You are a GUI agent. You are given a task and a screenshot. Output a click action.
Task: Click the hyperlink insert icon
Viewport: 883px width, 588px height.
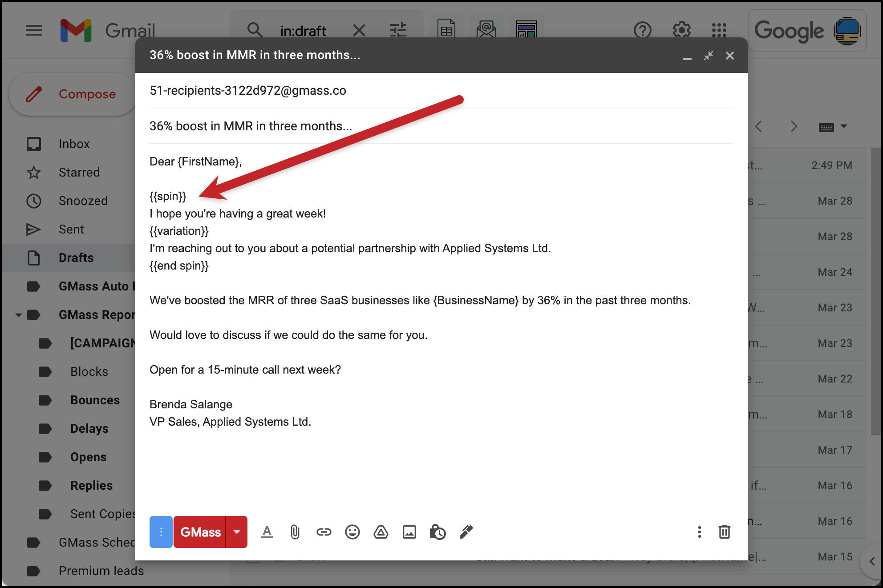click(323, 532)
